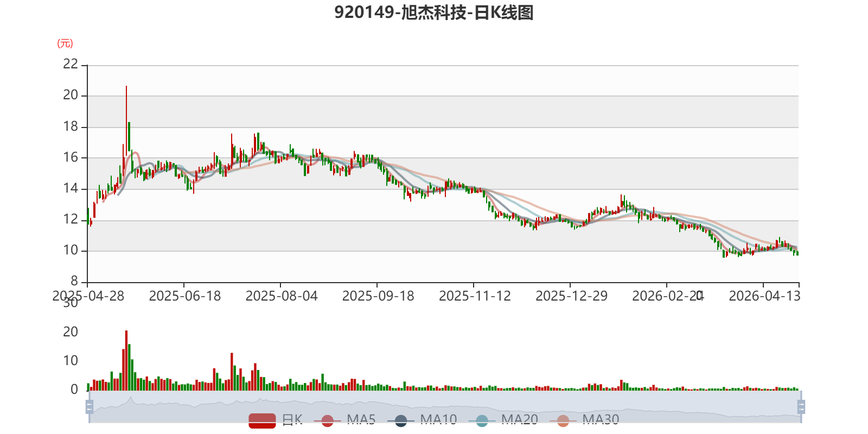Viewport: 868px width, 434px height.
Task: Click the middle of the zoom slider track
Action: coord(445,406)
